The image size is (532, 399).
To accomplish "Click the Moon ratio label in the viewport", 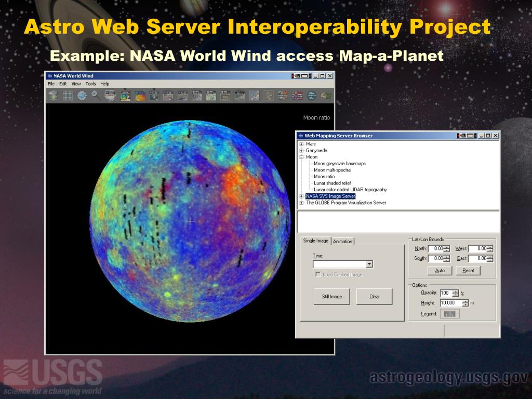I will (x=316, y=118).
